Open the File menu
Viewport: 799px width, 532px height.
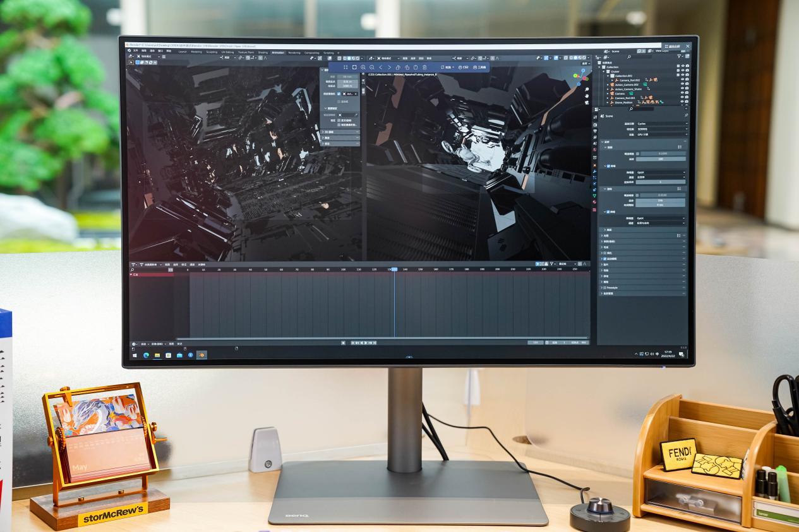(135, 50)
